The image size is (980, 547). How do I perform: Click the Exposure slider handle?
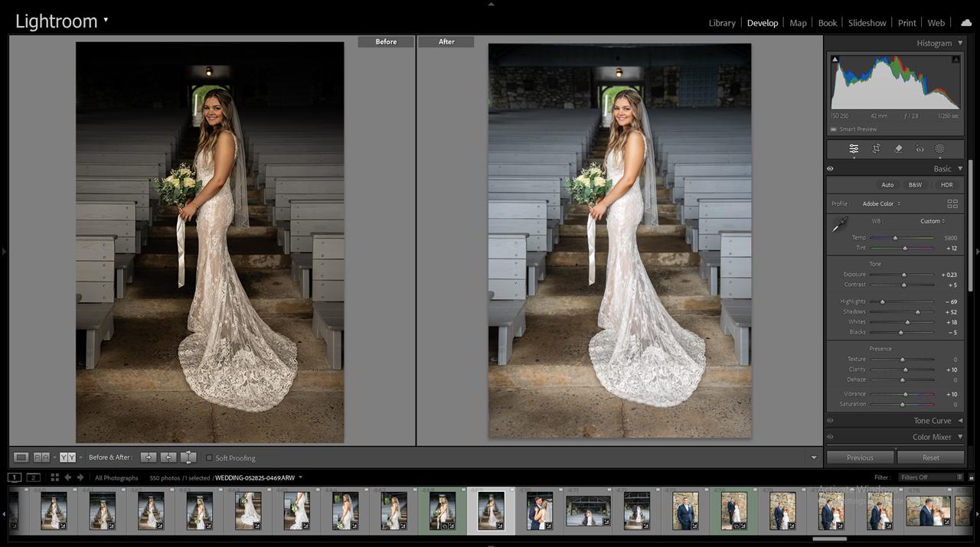point(904,275)
